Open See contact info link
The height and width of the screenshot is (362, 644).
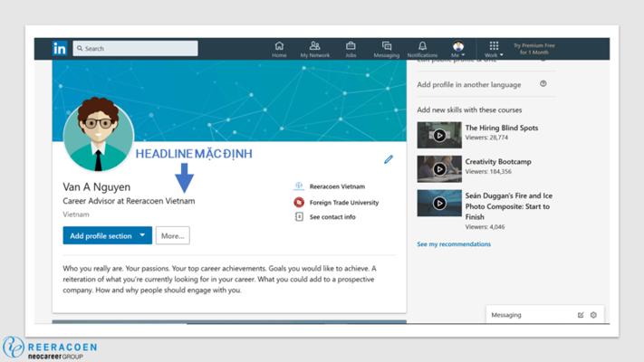pyautogui.click(x=332, y=217)
